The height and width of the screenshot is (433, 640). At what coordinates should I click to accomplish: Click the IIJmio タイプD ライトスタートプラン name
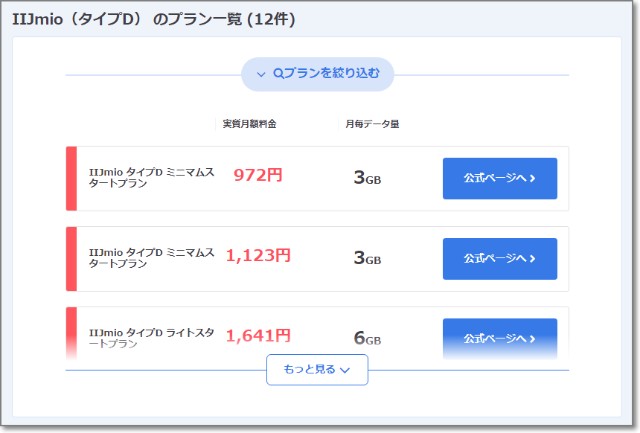[151, 337]
